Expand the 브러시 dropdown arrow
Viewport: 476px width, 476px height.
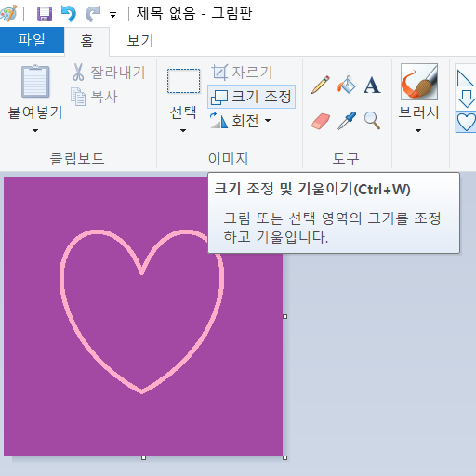click(418, 130)
